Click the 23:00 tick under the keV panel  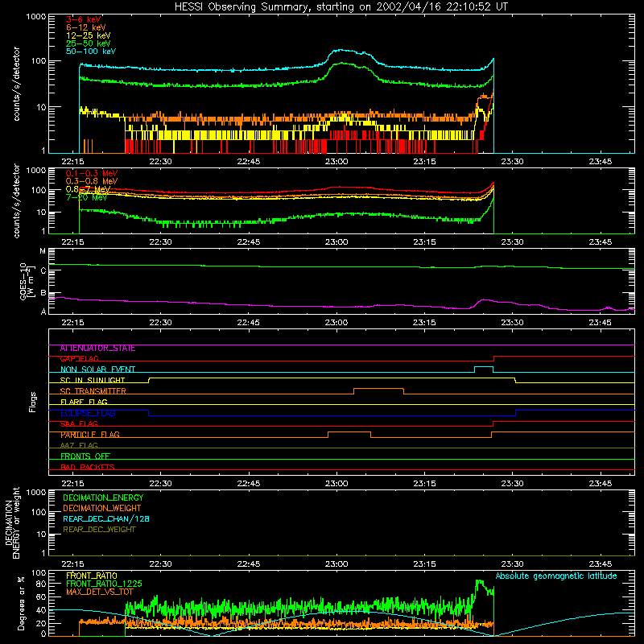coord(336,162)
